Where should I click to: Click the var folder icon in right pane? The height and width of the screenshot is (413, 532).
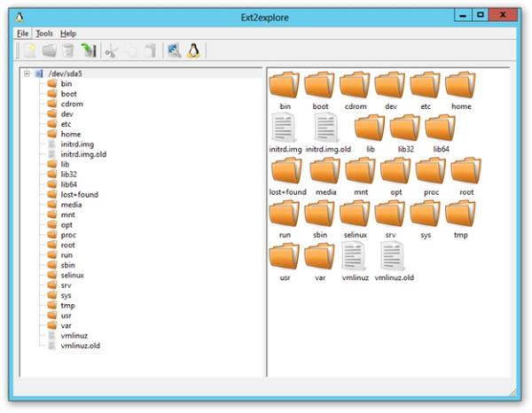pos(319,256)
